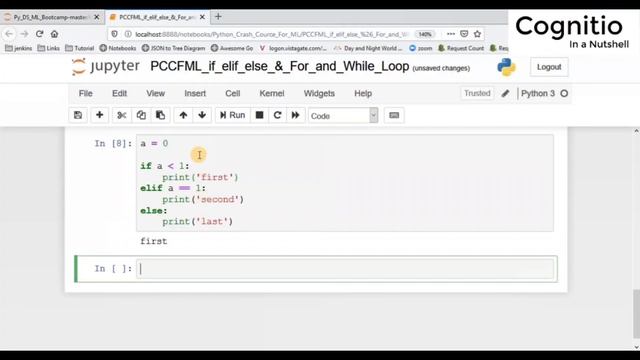Open the Edit menu
The image size is (640, 360).
point(120,93)
